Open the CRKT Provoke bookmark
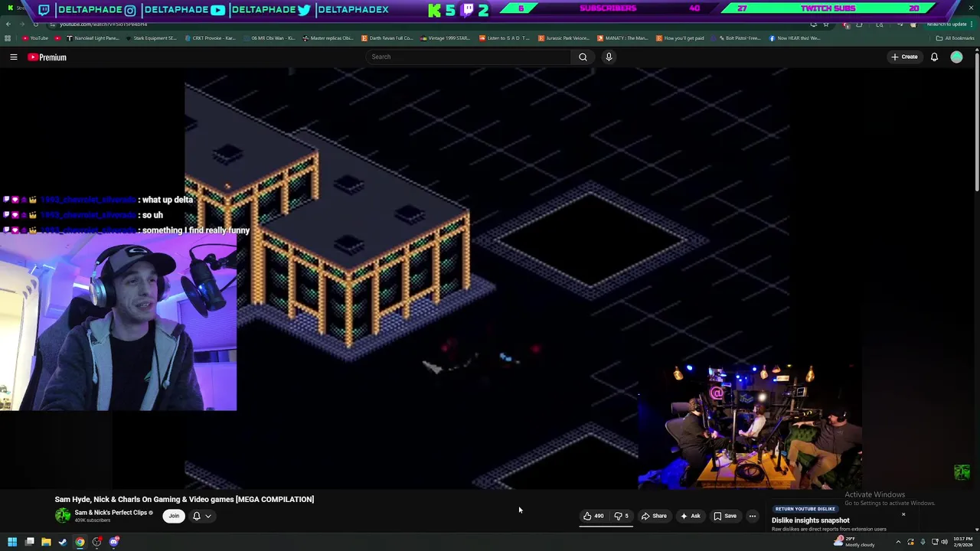The height and width of the screenshot is (551, 980). point(211,38)
